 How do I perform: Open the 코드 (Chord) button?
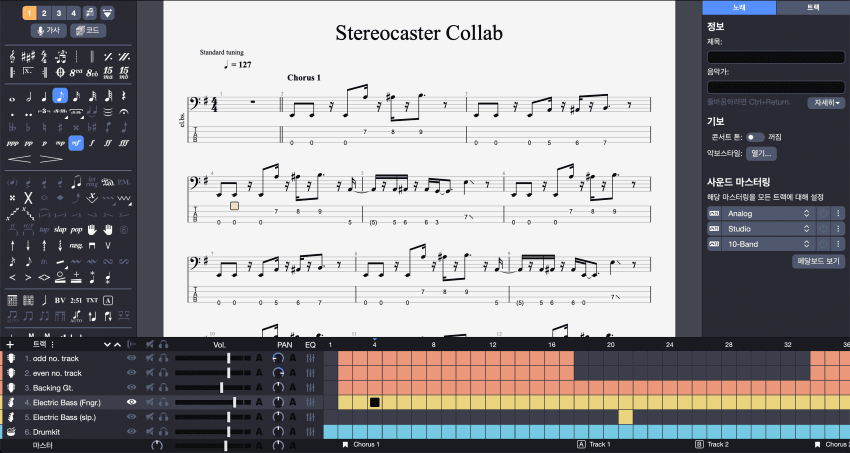(88, 30)
